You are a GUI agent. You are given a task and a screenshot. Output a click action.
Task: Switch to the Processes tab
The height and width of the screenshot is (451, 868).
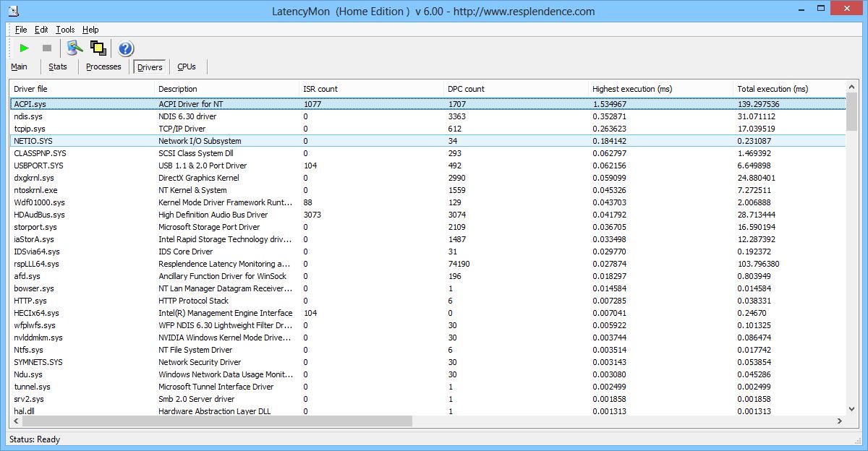pos(103,66)
